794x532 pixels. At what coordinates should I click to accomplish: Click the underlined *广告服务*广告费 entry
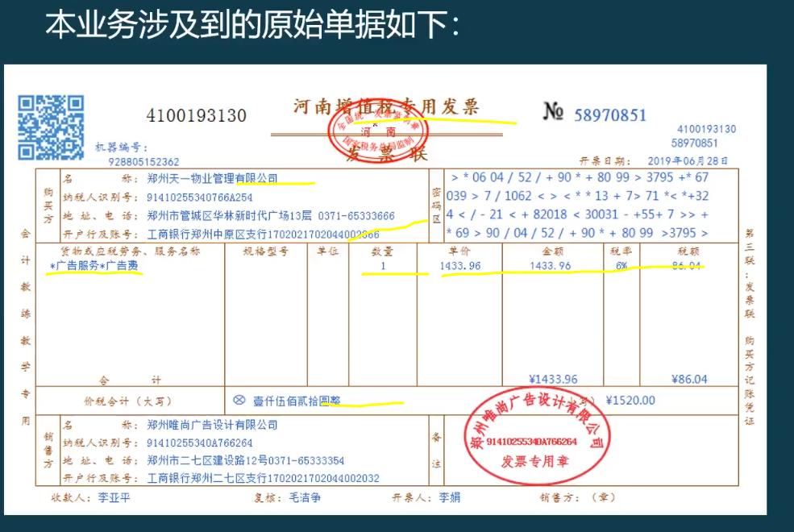tap(95, 267)
